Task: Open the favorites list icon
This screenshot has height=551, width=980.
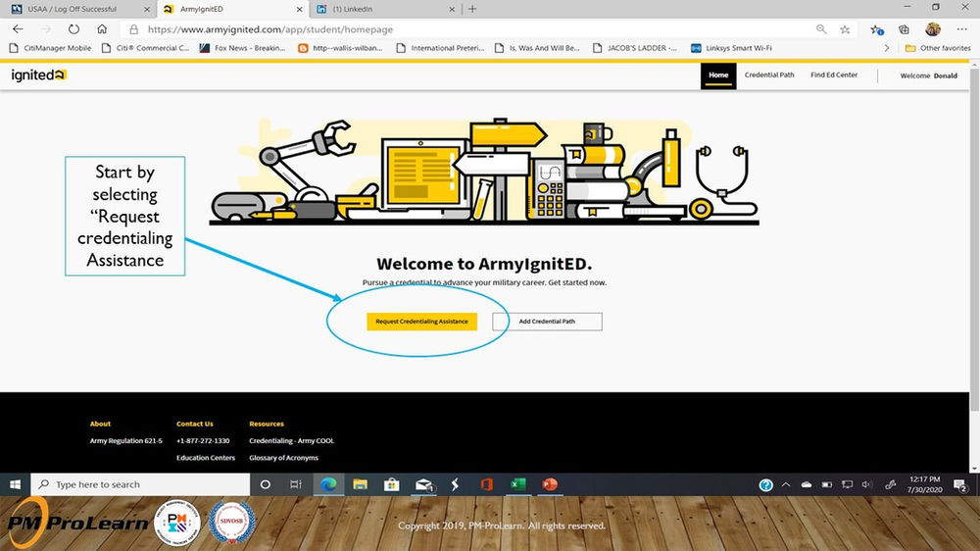Action: click(x=877, y=29)
